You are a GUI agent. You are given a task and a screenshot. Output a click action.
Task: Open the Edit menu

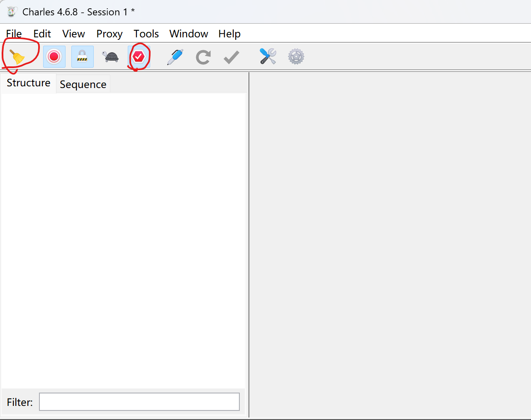(42, 34)
